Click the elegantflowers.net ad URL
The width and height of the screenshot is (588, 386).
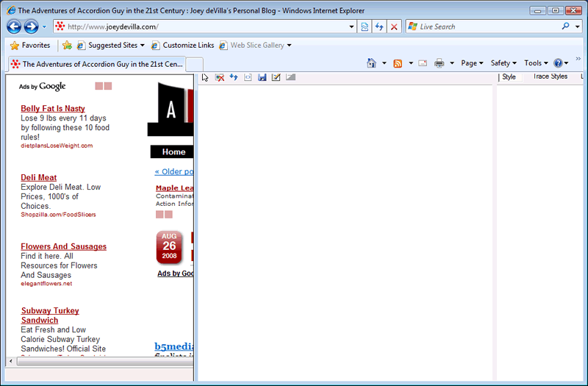[46, 284]
